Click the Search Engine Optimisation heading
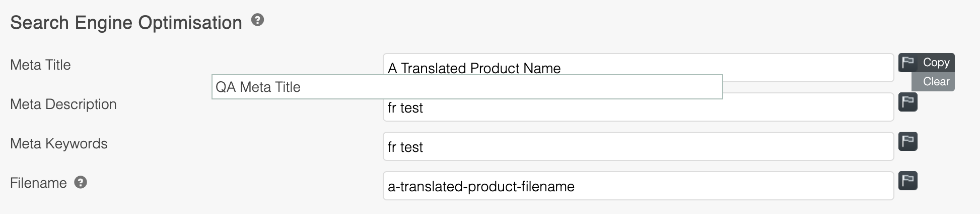Screen dimensions: 980x214 pyautogui.click(x=126, y=23)
